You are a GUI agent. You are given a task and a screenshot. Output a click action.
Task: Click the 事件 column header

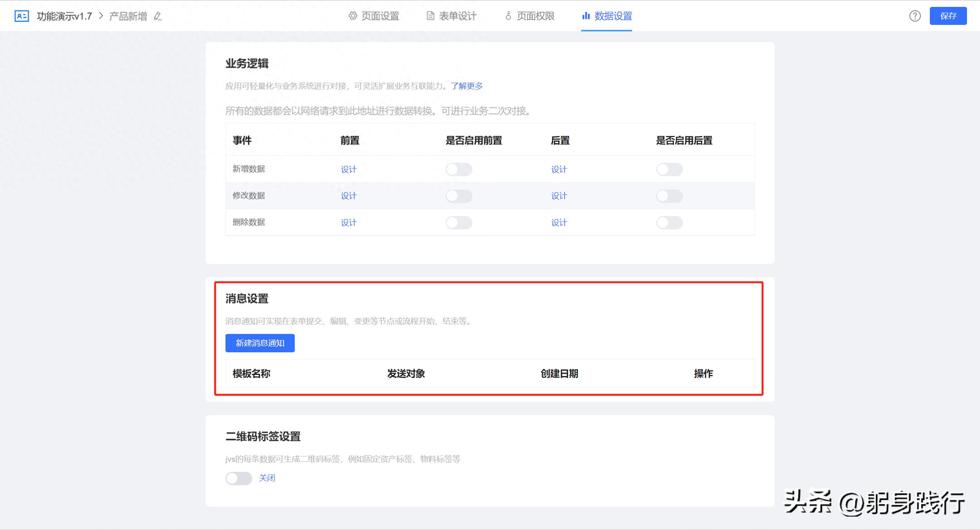242,141
